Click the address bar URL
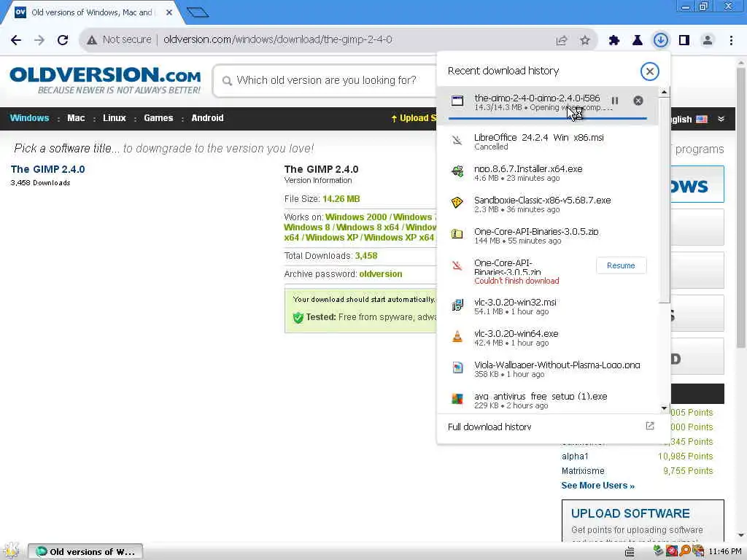This screenshot has width=747, height=560. click(x=278, y=40)
